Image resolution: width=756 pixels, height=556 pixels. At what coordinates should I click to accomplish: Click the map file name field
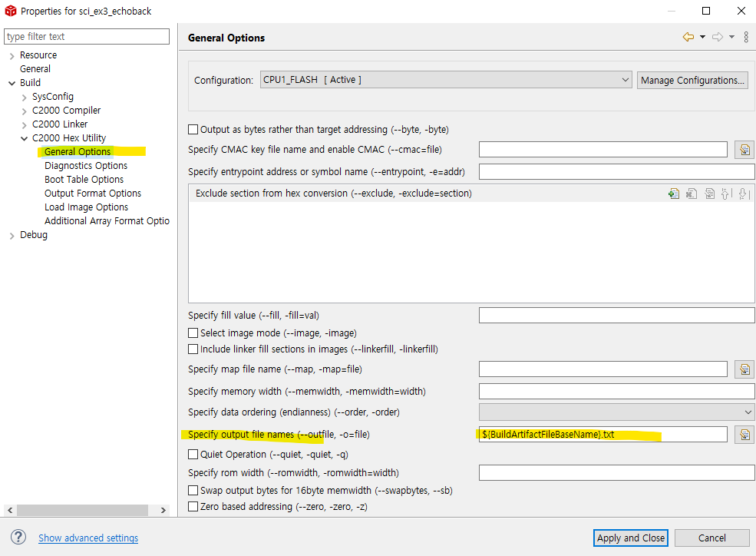[x=603, y=369]
